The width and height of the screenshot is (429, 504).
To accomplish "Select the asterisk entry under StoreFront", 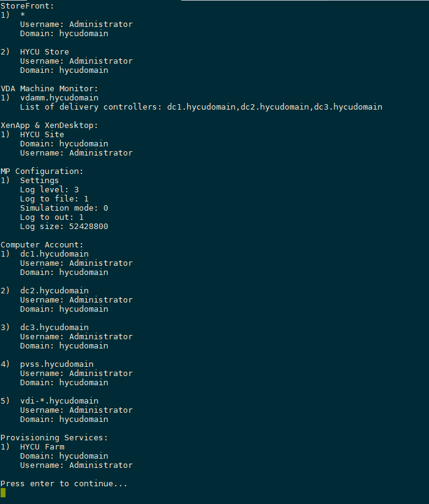I will 23,15.
